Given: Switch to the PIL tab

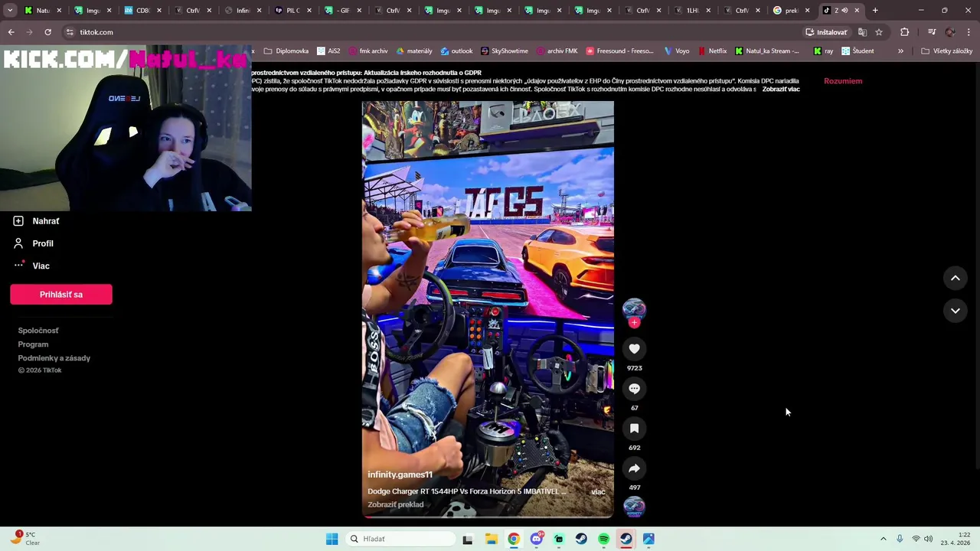Looking at the screenshot, I should click(x=292, y=11).
